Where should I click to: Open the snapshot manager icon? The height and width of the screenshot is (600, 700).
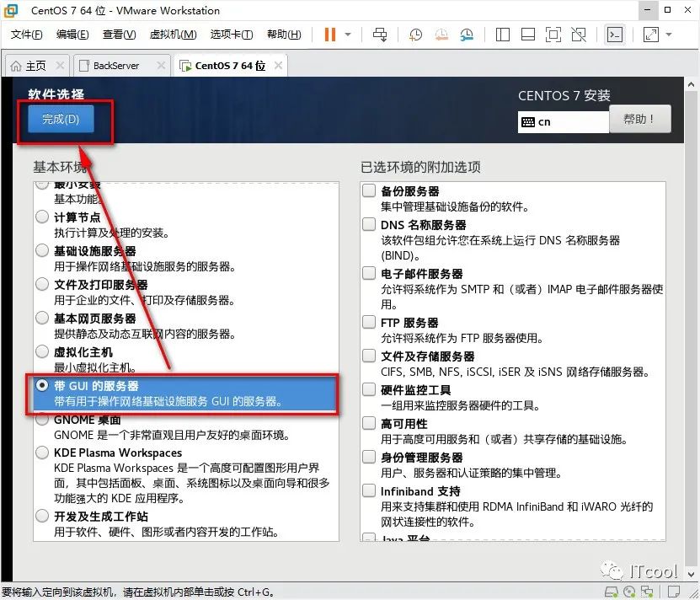pyautogui.click(x=467, y=35)
